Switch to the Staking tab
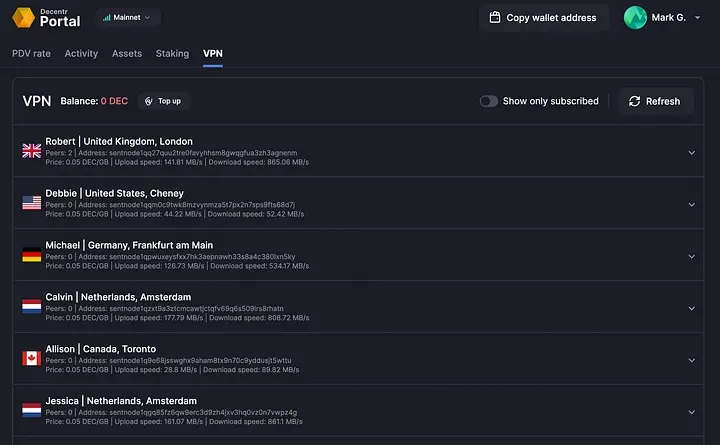Image resolution: width=720 pixels, height=445 pixels. (x=172, y=53)
